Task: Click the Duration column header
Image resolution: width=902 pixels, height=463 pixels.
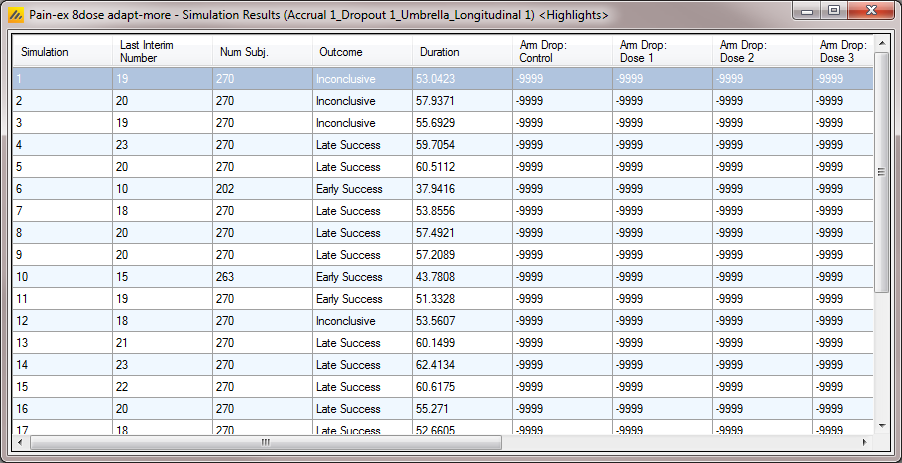Action: click(462, 52)
